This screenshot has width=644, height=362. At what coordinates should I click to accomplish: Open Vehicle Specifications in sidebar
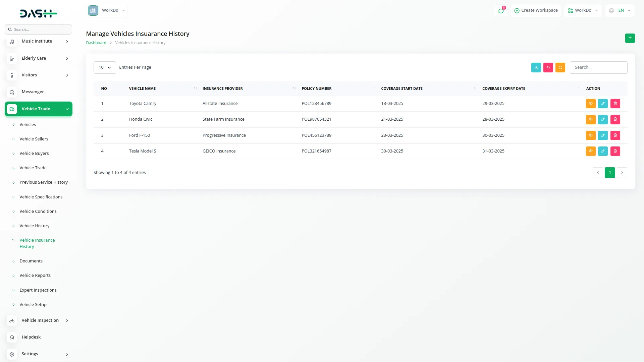[x=41, y=197]
